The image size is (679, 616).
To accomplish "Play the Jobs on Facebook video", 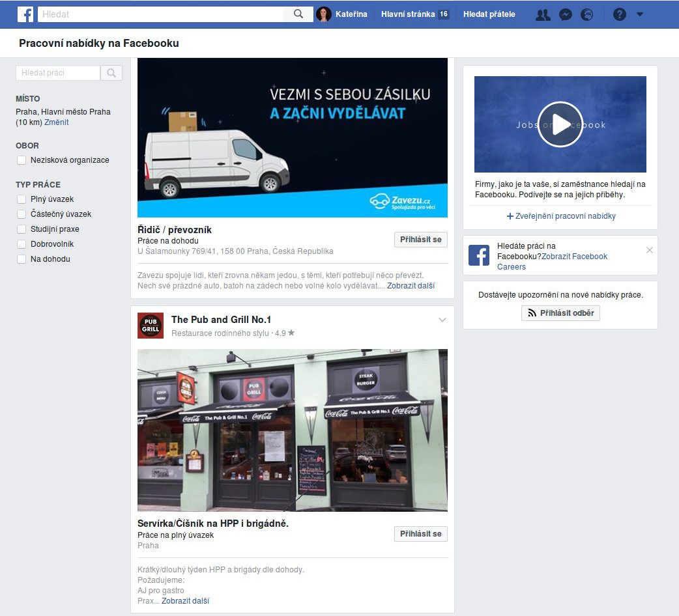I will [560, 124].
